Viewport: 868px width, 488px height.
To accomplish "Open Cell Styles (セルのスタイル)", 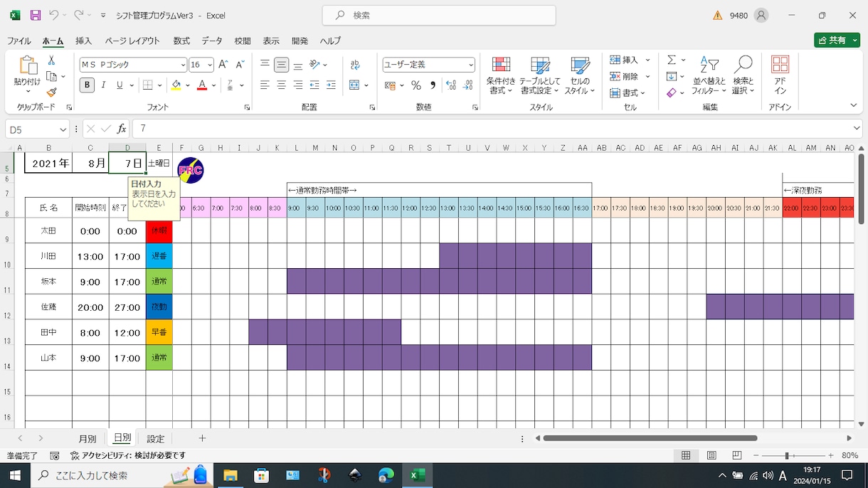I will coord(580,76).
